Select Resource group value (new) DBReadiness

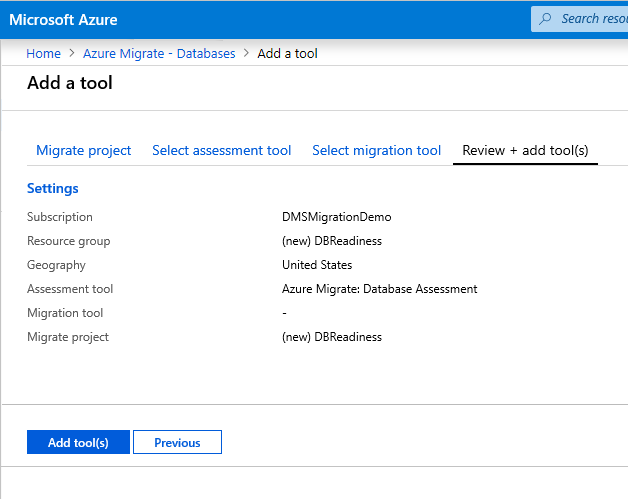(332, 241)
